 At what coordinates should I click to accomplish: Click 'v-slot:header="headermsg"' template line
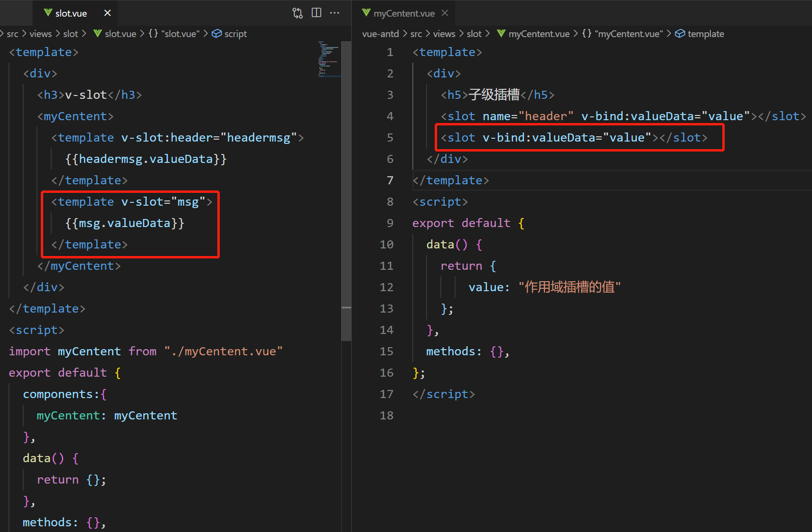click(177, 138)
